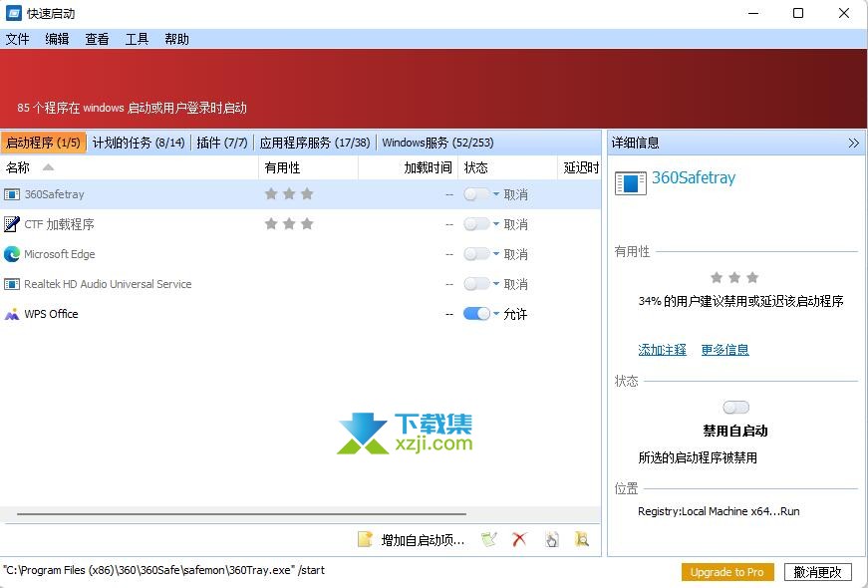Select the CTF 加载程序 row name
The image size is (868, 588).
coord(59,224)
